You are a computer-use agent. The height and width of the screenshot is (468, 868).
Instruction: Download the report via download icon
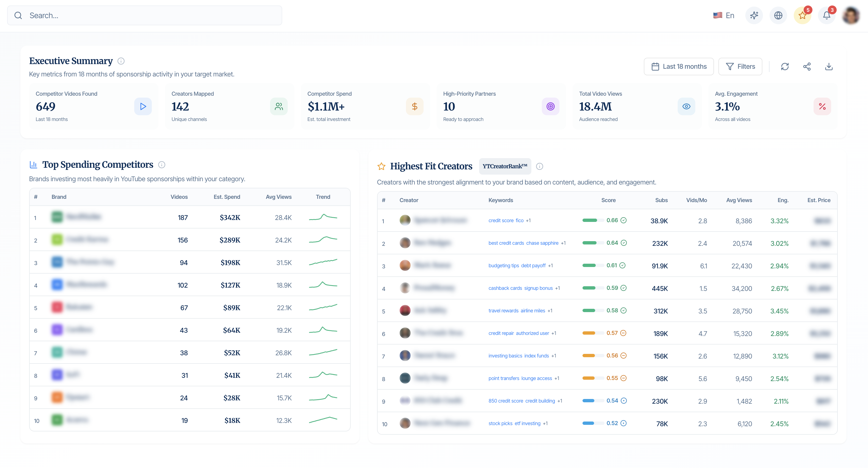click(829, 66)
